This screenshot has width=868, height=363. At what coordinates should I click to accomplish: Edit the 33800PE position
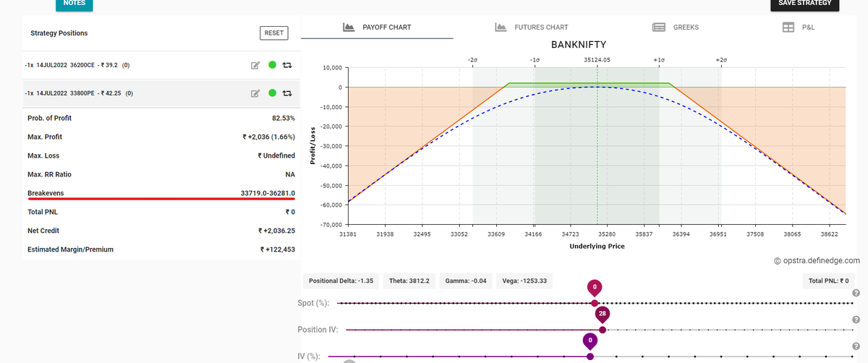coord(255,93)
